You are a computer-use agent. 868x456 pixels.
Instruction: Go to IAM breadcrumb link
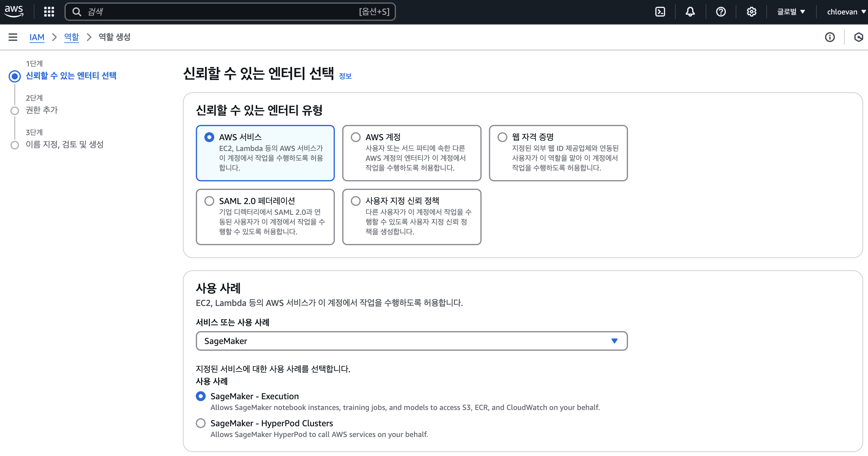tap(37, 37)
